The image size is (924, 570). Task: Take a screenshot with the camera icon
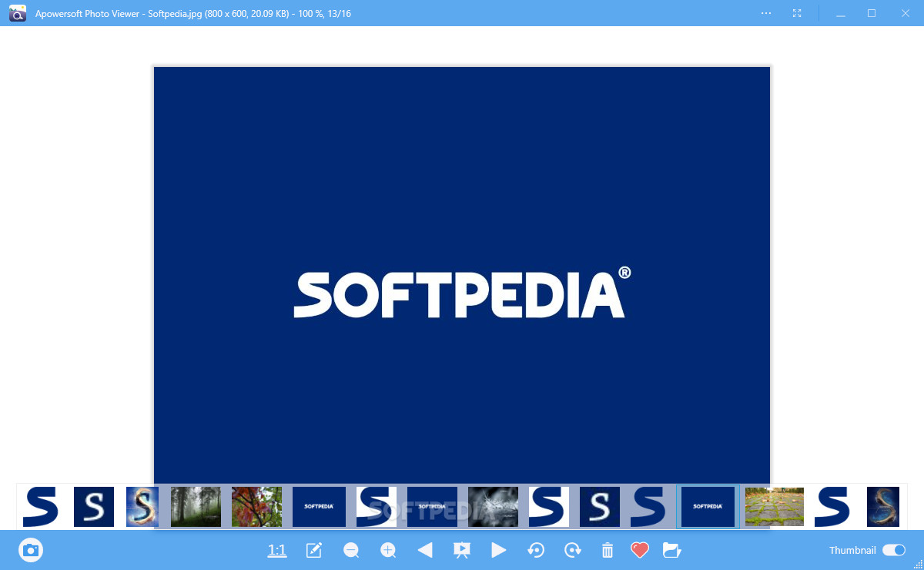click(x=31, y=550)
